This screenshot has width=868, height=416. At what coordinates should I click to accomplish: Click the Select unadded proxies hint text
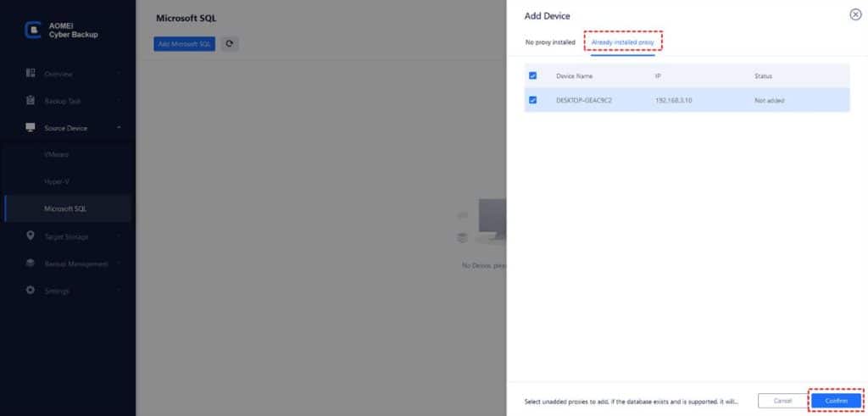(x=631, y=401)
